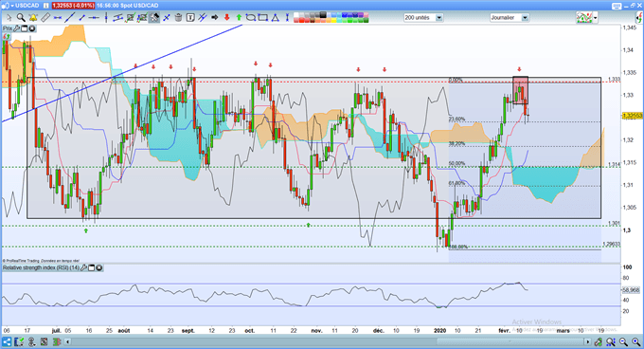This screenshot has height=349, width=644.
Task: Select the second Fibonacci grid tool
Action: click(142, 18)
